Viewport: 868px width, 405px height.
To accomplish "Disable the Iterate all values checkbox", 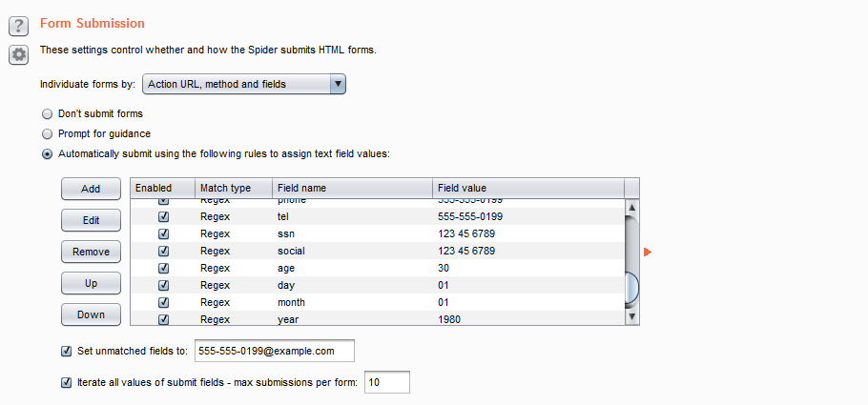I will (x=67, y=382).
